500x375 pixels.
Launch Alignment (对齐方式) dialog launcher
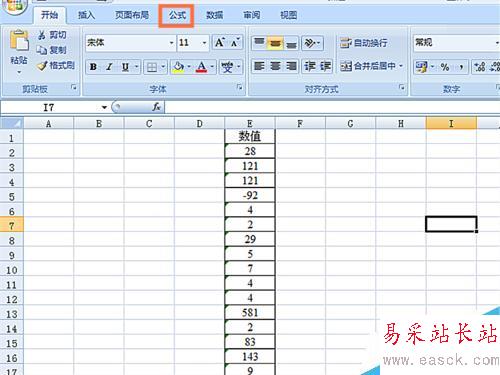(402, 88)
